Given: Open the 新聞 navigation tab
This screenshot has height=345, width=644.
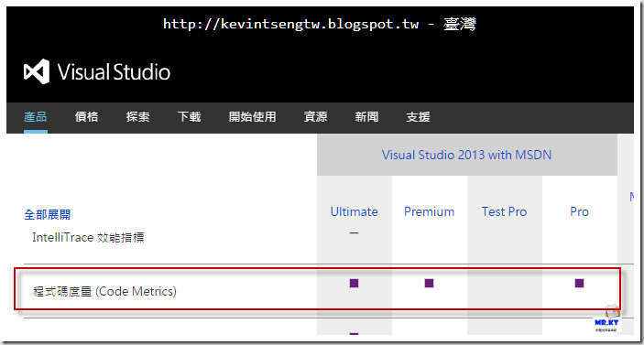Looking at the screenshot, I should [x=366, y=117].
